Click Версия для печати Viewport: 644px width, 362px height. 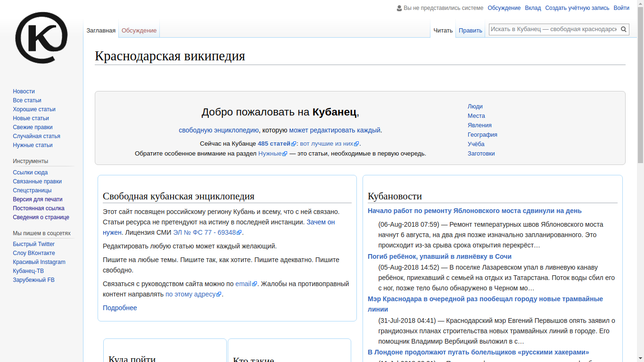37,199
